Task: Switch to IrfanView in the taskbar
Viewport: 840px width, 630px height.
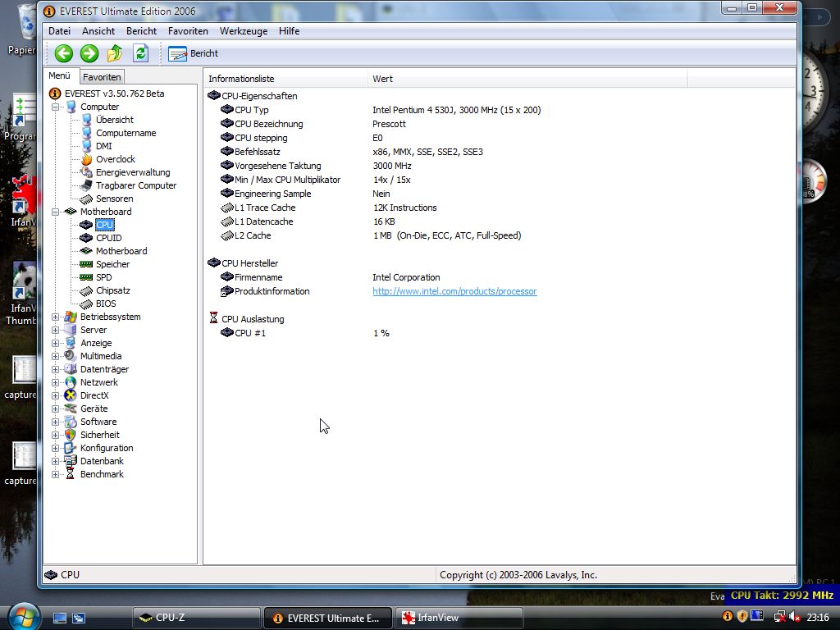Action: click(459, 618)
